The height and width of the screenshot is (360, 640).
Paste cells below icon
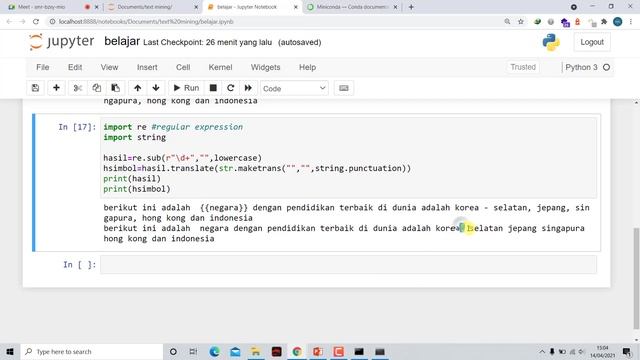coord(116,88)
